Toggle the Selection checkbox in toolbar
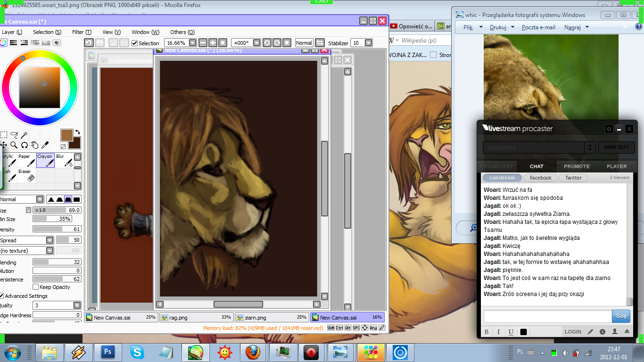The height and width of the screenshot is (362, 644). click(x=135, y=43)
